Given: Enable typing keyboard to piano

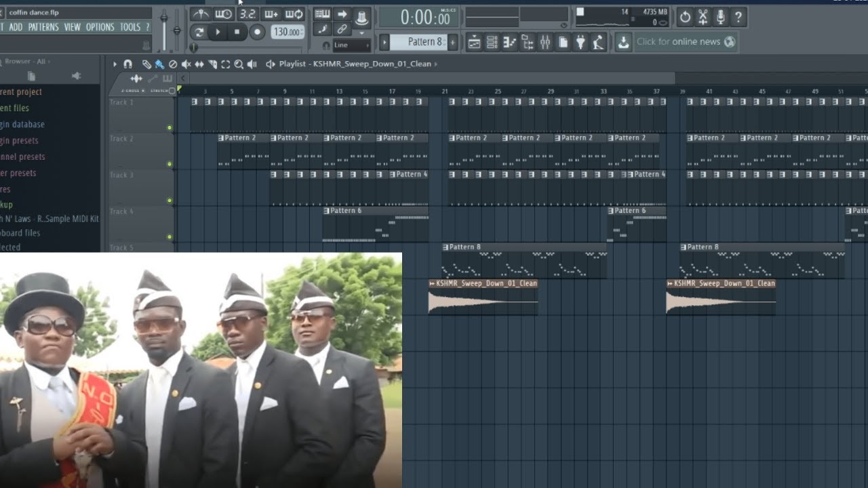Looking at the screenshot, I should [x=323, y=14].
